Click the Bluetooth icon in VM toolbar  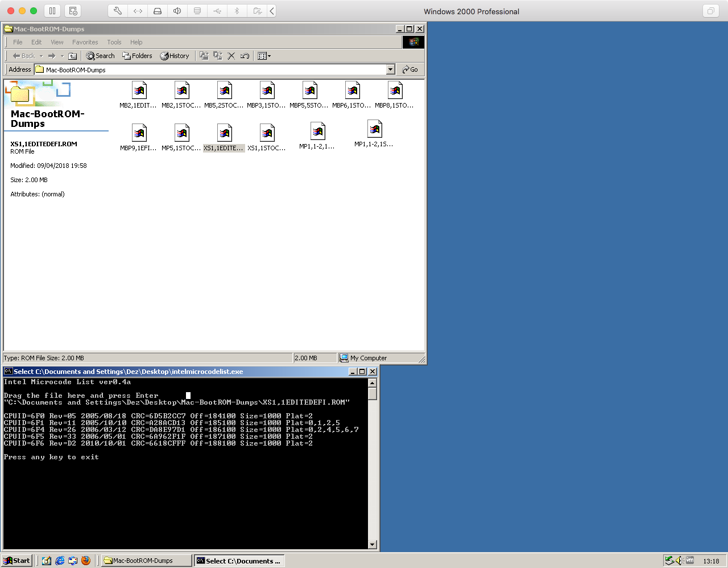[x=237, y=11]
